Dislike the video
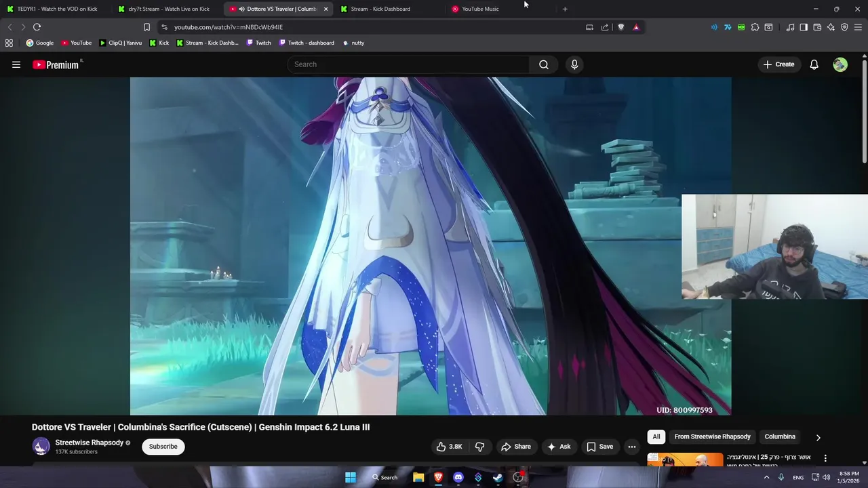868x488 pixels. click(479, 447)
